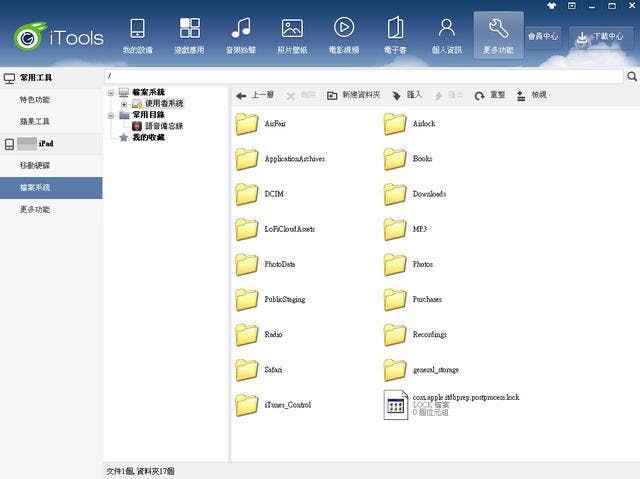
Task: Open the 我的設備 device tab
Action: point(137,34)
